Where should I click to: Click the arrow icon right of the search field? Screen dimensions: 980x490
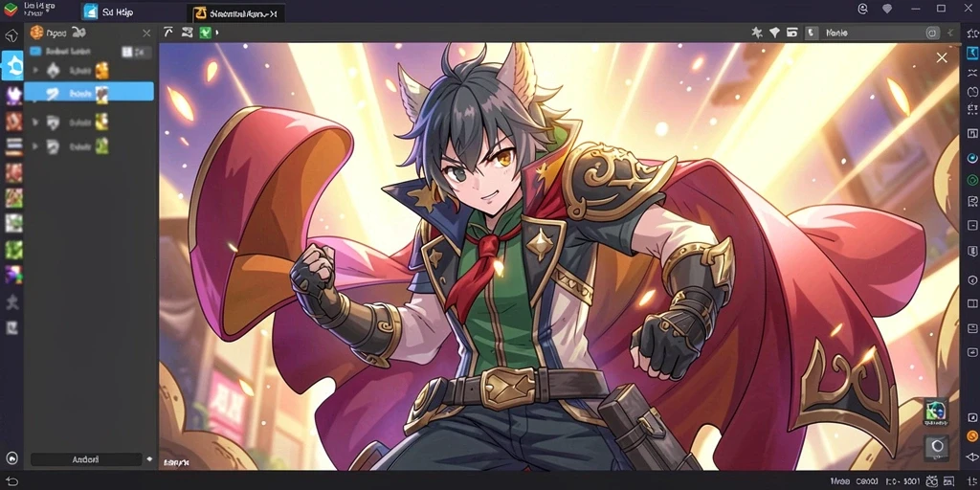click(950, 33)
